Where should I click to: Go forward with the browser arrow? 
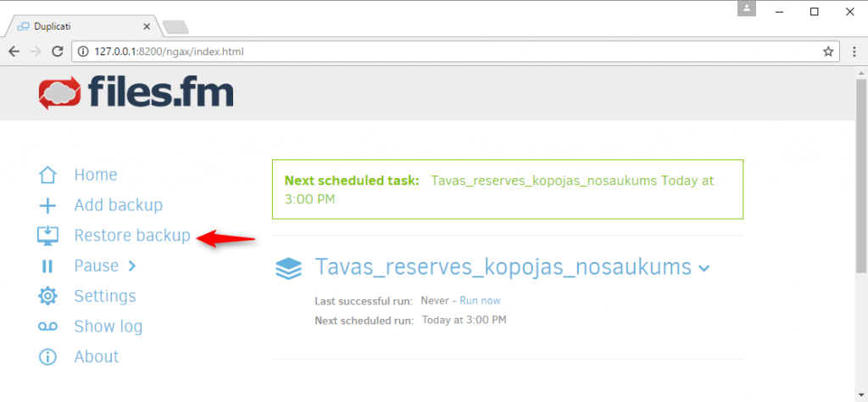(x=36, y=52)
